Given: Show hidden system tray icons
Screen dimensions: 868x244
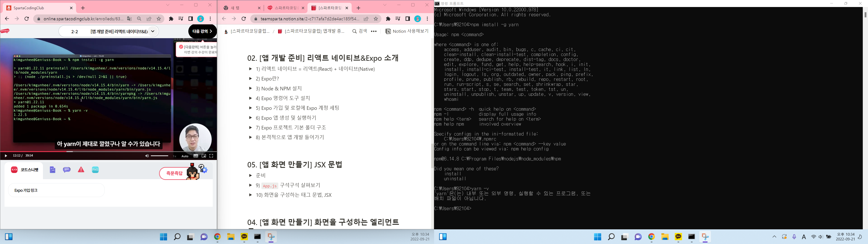Looking at the screenshot, I should [774, 237].
